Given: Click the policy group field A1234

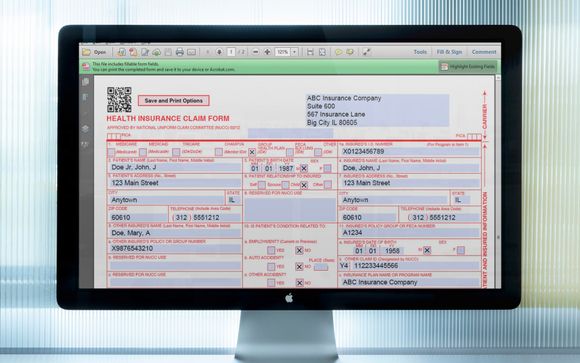Looking at the screenshot, I should (x=410, y=233).
